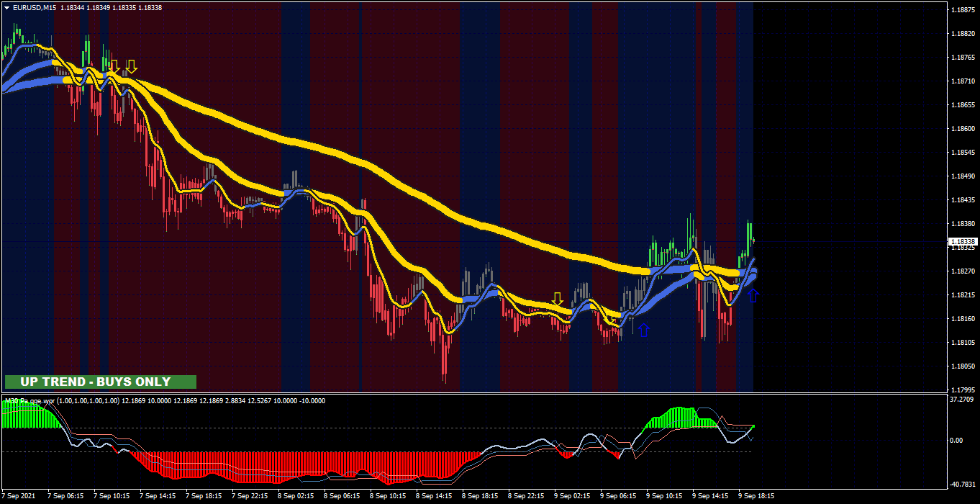980x504 pixels.
Task: Click the first yellow sell arrow near 7 Sep 10:15
Action: [x=114, y=67]
